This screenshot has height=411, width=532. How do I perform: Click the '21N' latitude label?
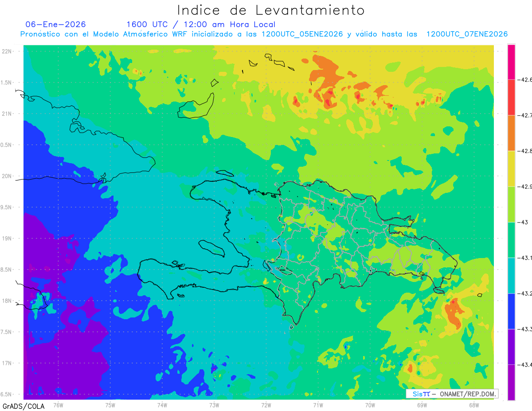pos(7,114)
